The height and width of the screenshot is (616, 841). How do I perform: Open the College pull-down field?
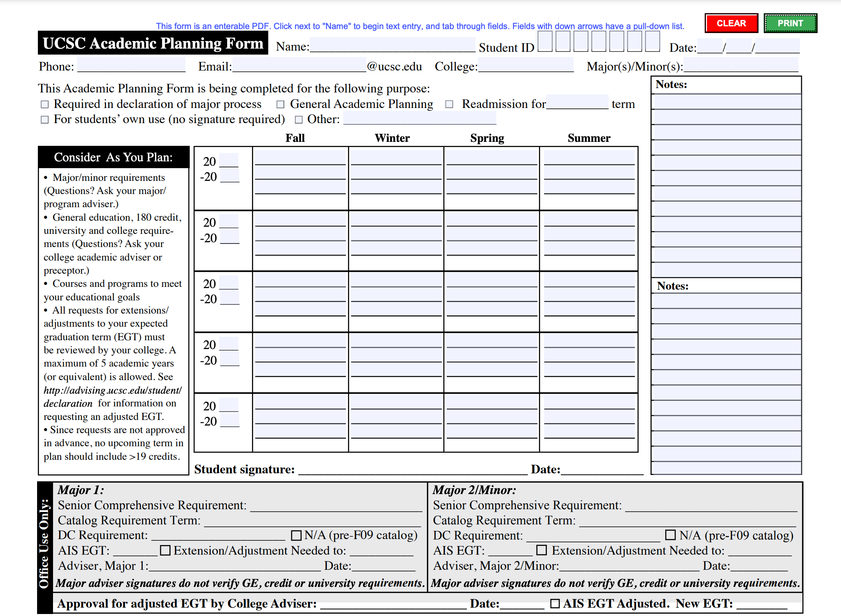click(526, 64)
